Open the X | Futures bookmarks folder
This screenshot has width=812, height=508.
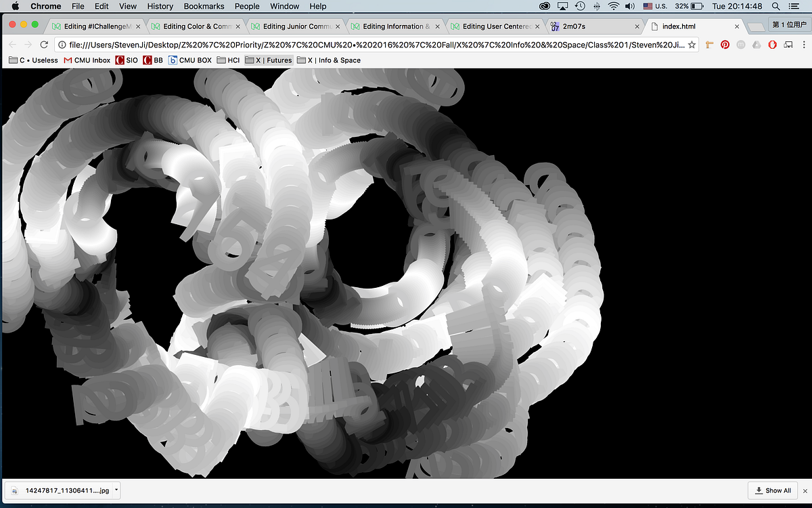tap(269, 60)
